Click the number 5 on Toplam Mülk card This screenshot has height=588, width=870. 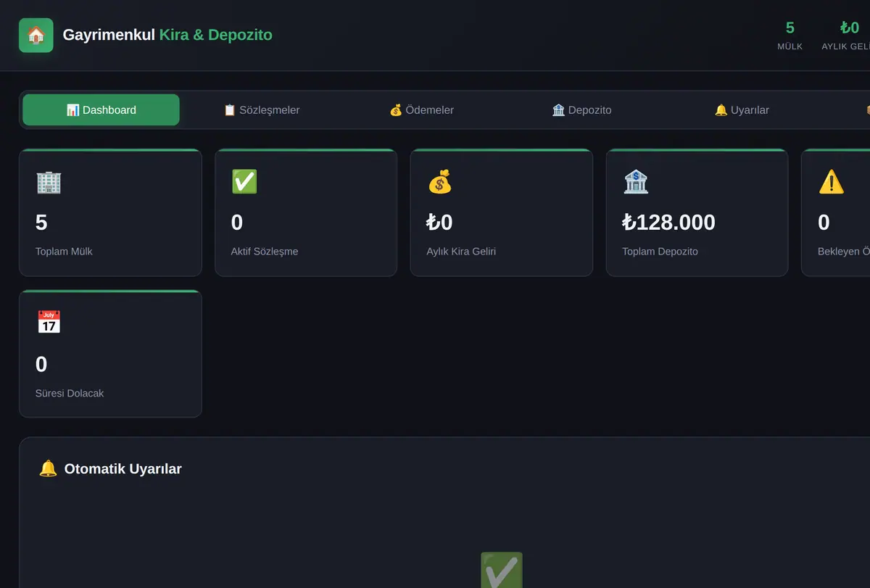(x=41, y=222)
